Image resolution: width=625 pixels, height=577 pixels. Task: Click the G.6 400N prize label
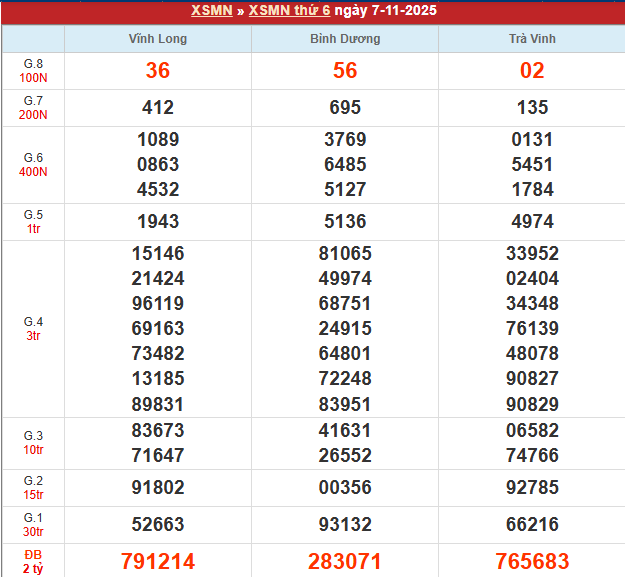[x=33, y=165]
